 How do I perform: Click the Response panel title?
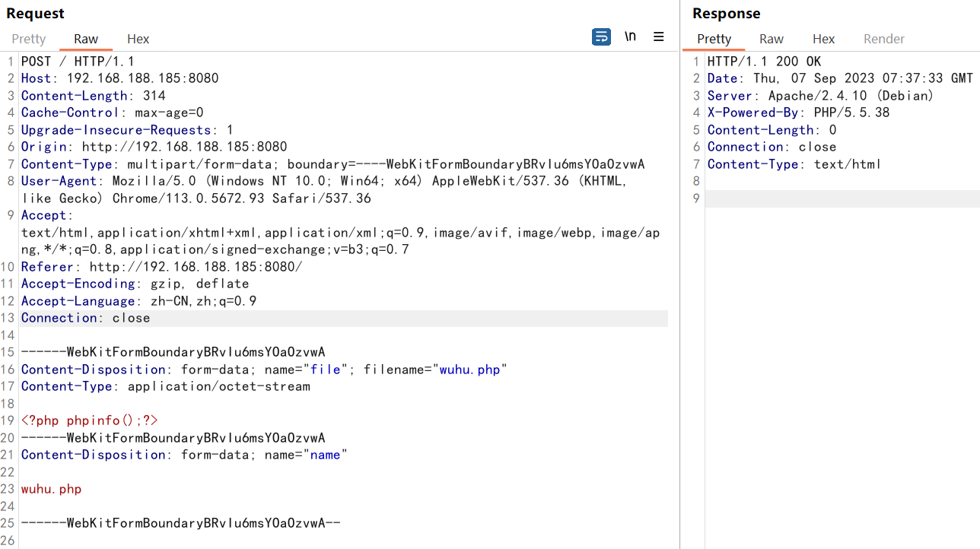click(x=727, y=14)
